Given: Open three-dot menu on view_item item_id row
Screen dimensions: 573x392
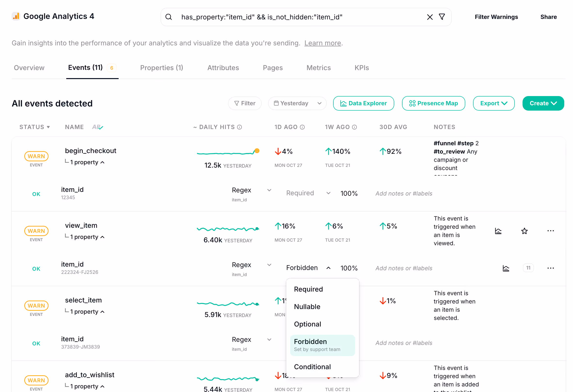Looking at the screenshot, I should (550, 268).
